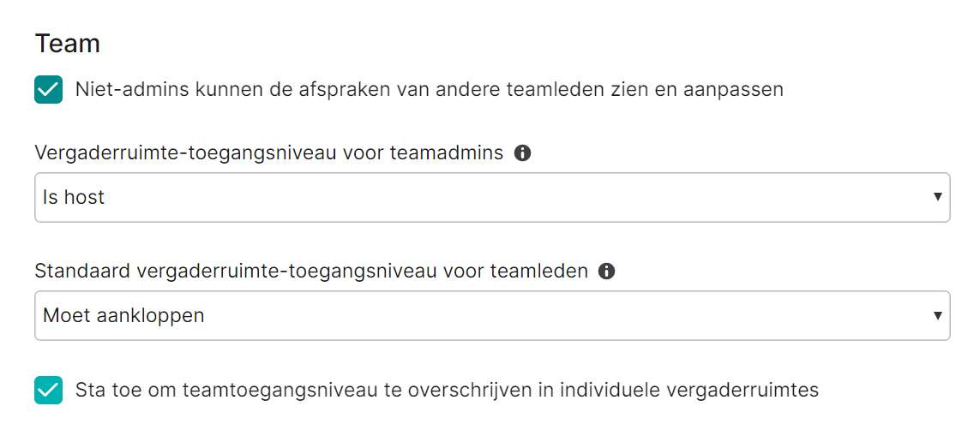Expand teamleden standaard toegangsniveau select box
Image resolution: width=980 pixels, height=424 pixels.
[492, 315]
